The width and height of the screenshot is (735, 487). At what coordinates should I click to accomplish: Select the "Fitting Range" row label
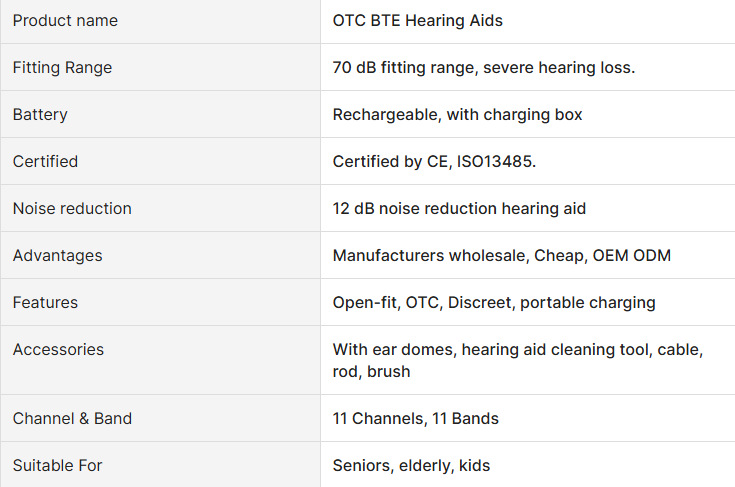62,68
